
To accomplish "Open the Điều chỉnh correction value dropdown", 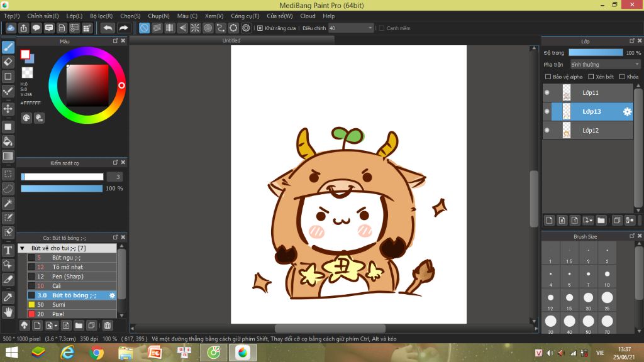I will click(x=351, y=28).
